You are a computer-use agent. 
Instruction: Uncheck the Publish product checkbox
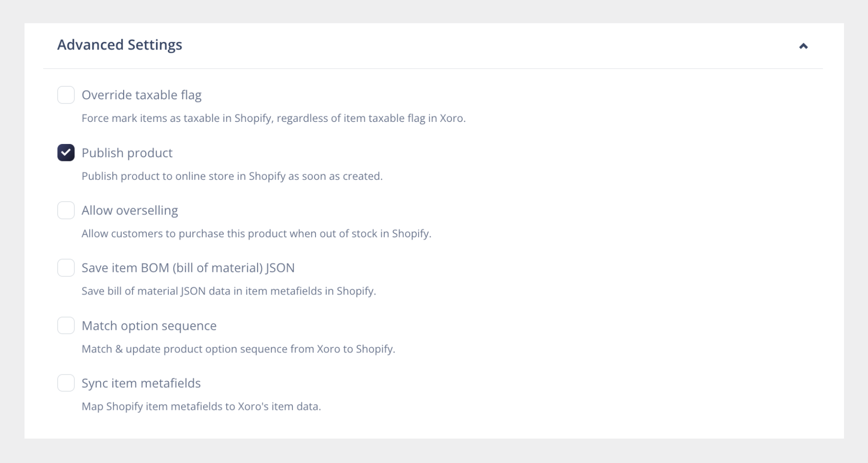click(x=66, y=152)
